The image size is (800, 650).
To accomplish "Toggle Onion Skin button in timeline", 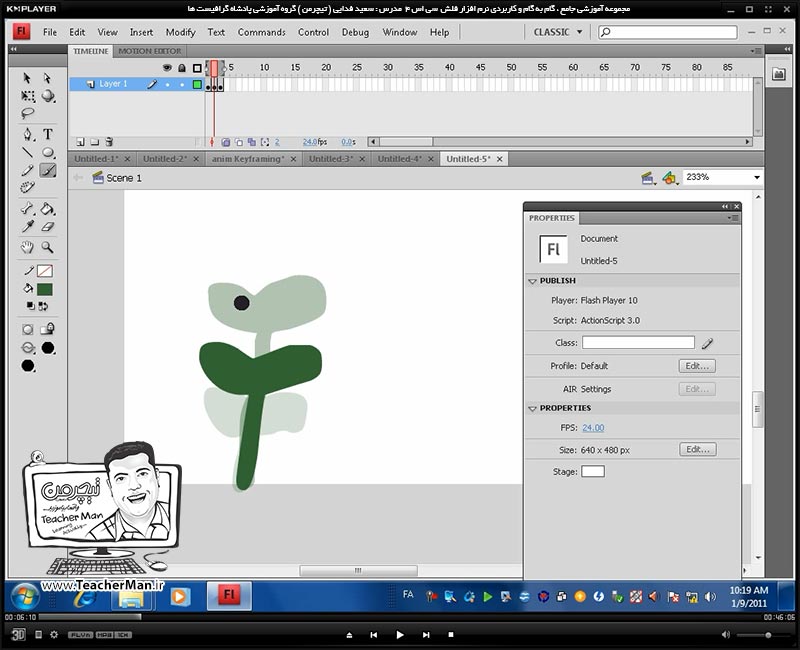I will coord(225,142).
